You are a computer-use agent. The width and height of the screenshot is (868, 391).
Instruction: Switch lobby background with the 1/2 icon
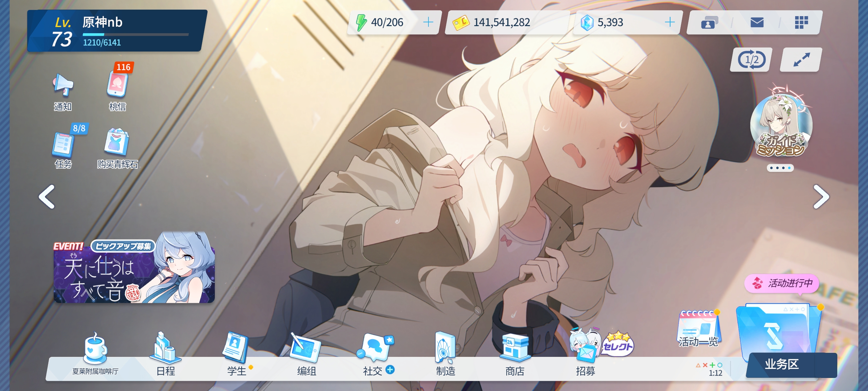pyautogui.click(x=751, y=60)
